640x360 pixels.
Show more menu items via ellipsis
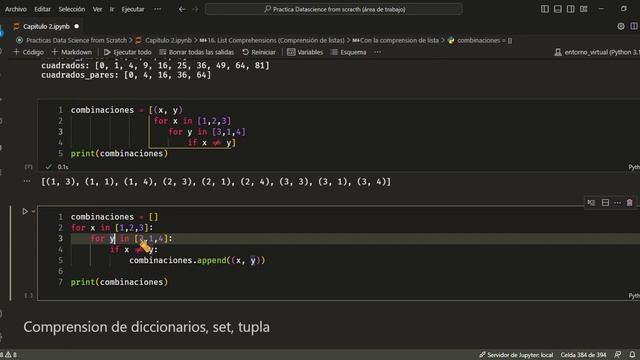pos(158,9)
